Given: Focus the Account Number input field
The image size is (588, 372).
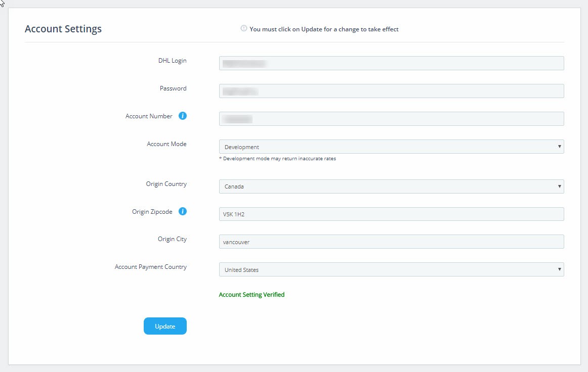Looking at the screenshot, I should (x=391, y=118).
